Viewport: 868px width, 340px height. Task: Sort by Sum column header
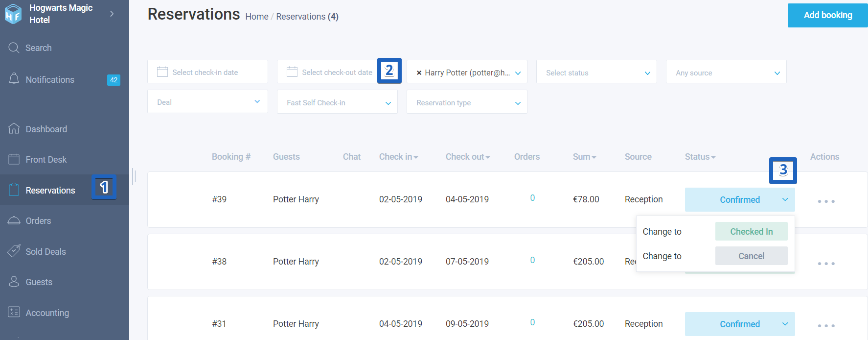pos(584,157)
